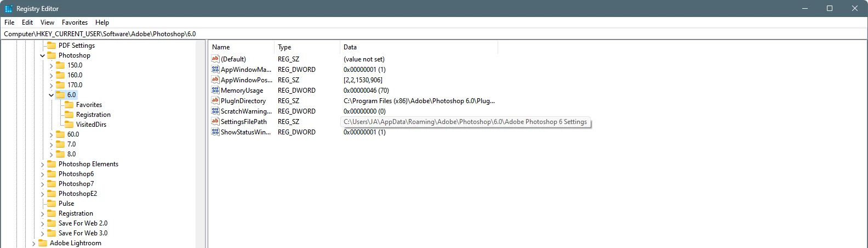
Task: Click the Registry Editor title bar icon
Action: (x=9, y=9)
